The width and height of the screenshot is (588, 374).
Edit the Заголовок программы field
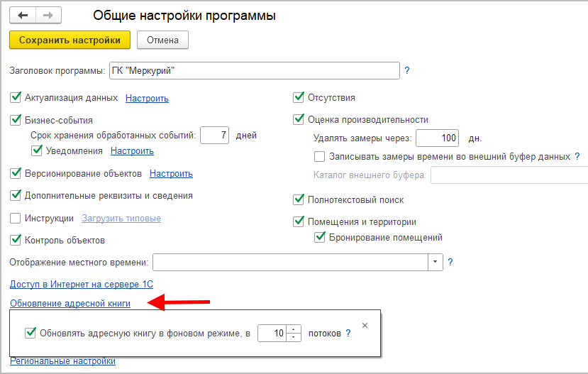pyautogui.click(x=254, y=70)
